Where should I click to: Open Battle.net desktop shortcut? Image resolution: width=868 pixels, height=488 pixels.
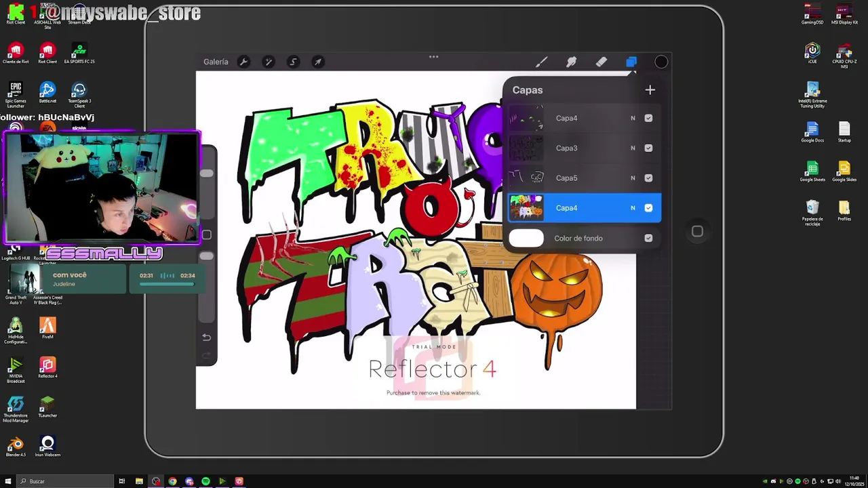click(x=47, y=91)
